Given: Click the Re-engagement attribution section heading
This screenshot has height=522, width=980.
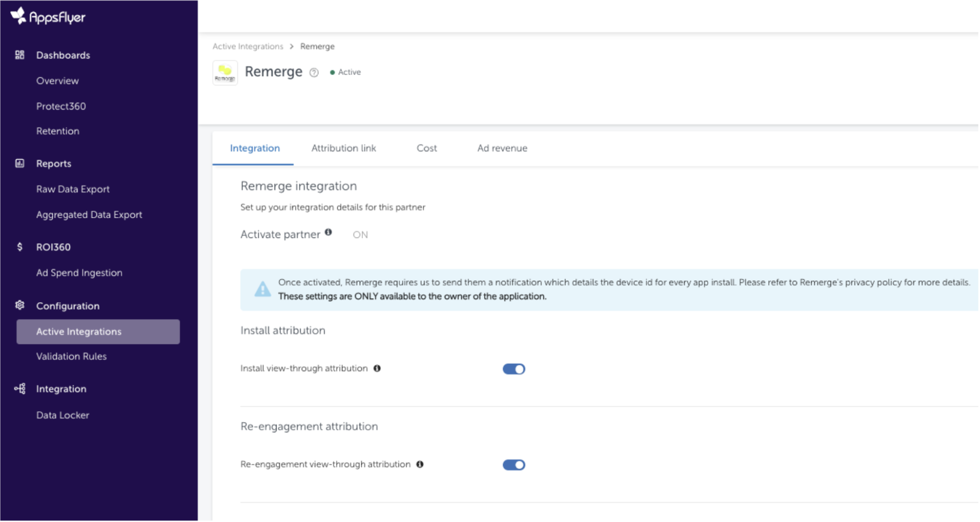Looking at the screenshot, I should point(309,426).
